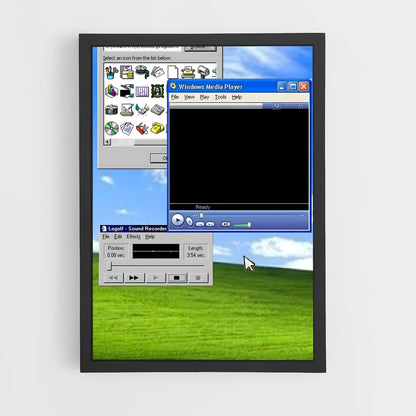Viewport: 416px width, 416px height.
Task: Pick the colored 3D blocks icon
Action: tap(111, 91)
